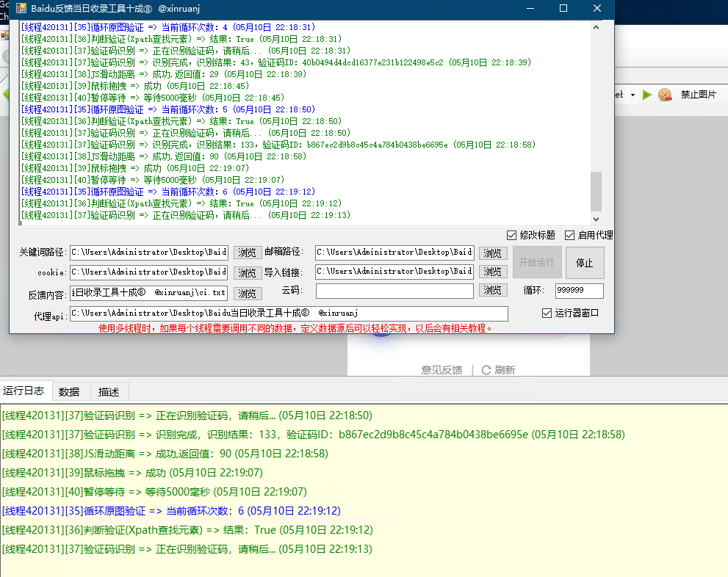Screen dimensions: 728x577
Task: Click into the 代理api field
Action: [x=289, y=313]
